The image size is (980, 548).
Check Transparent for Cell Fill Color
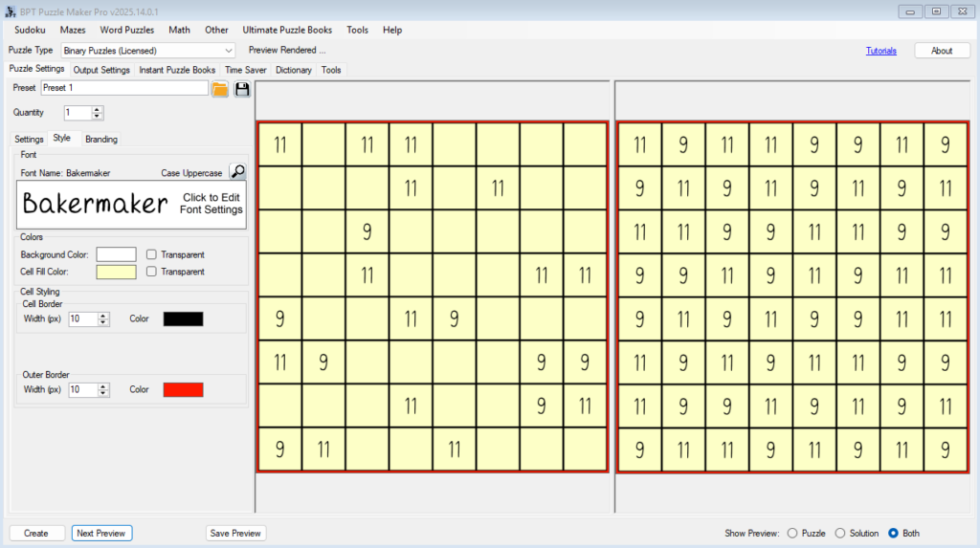(x=152, y=272)
